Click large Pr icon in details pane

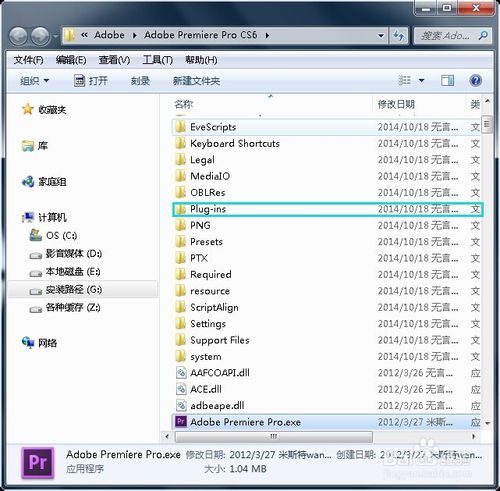[38, 463]
